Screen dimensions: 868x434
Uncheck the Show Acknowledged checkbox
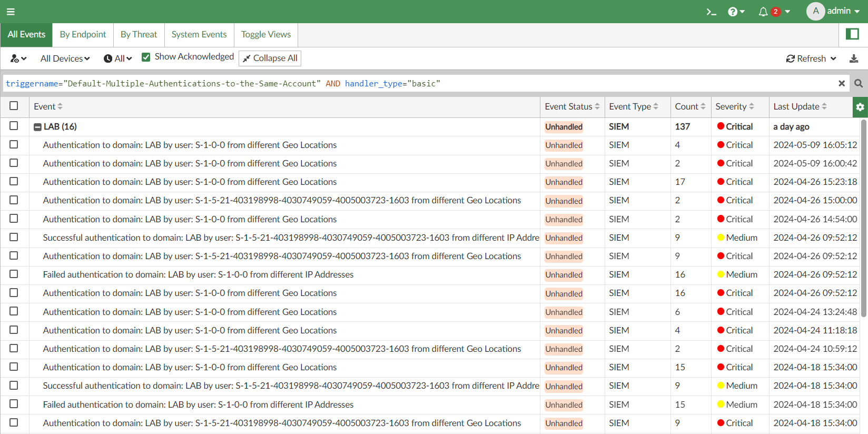(x=146, y=57)
